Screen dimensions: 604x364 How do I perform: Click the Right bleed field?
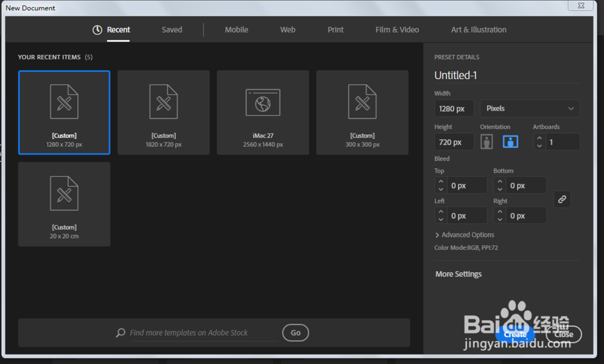coord(526,216)
